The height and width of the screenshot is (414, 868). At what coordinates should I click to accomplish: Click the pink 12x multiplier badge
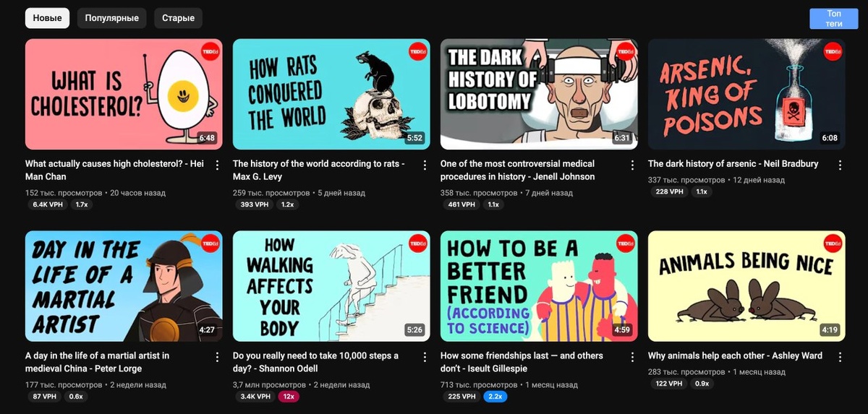(287, 397)
